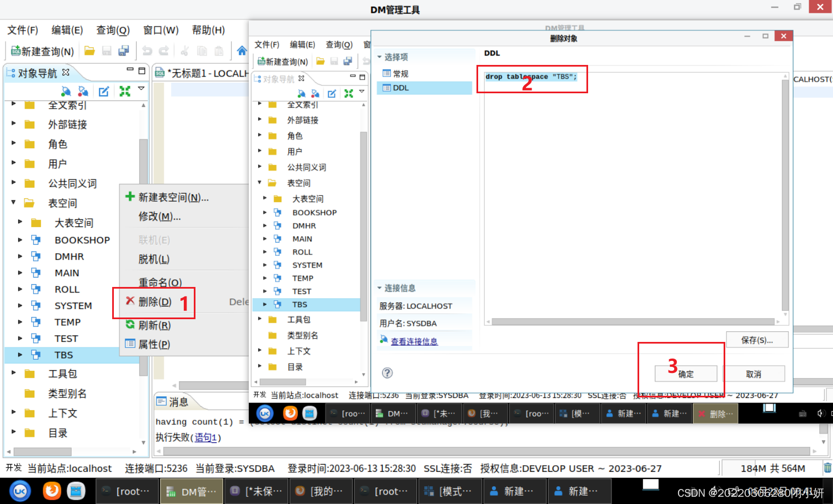Select TBS tablespace in main window tree

pyautogui.click(x=63, y=355)
